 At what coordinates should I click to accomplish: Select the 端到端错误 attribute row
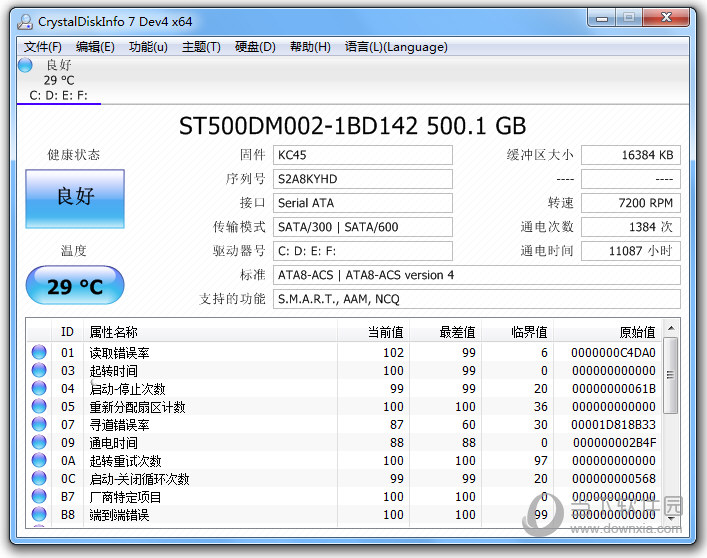pos(344,515)
